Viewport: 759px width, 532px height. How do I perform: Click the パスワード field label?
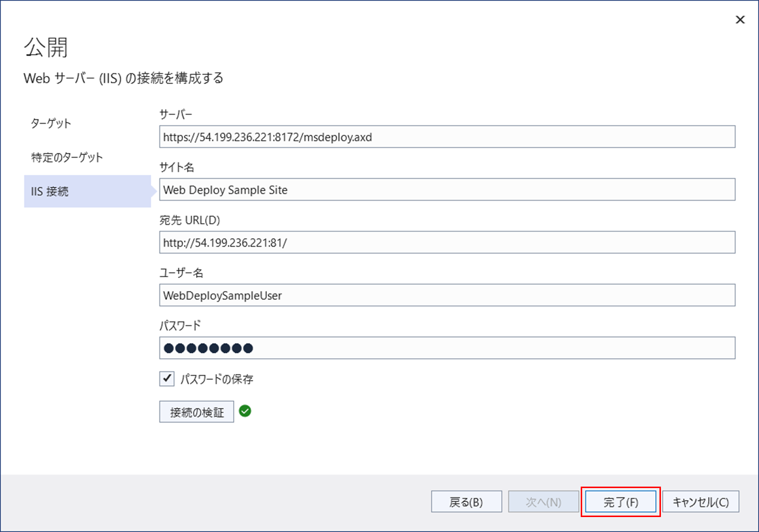coord(180,325)
